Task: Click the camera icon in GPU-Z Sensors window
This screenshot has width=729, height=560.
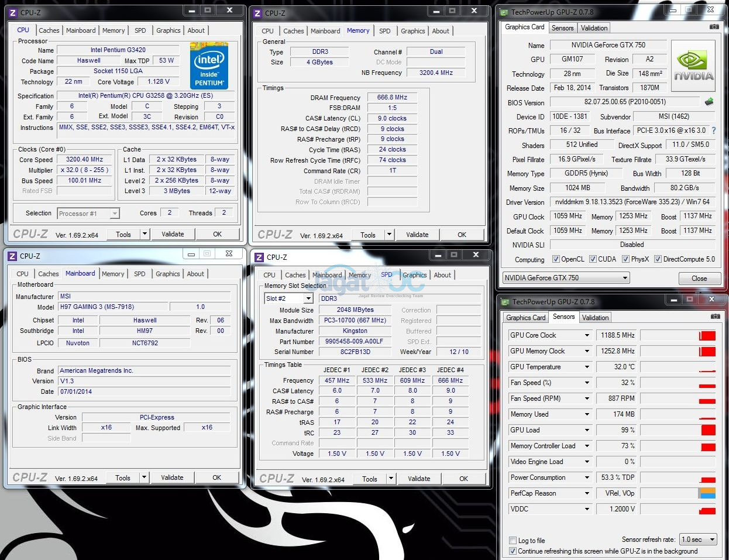Action: coord(715,317)
